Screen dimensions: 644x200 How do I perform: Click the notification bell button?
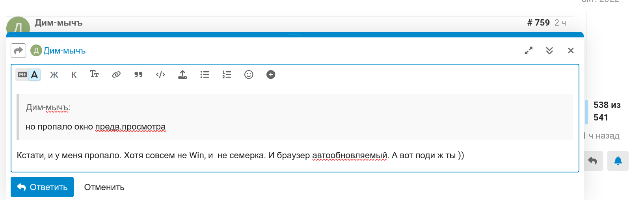[618, 161]
